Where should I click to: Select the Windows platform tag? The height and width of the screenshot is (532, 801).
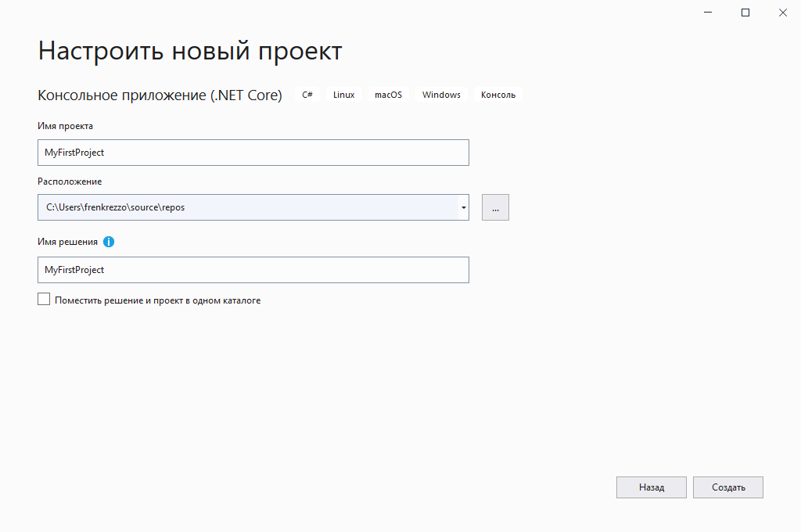(441, 95)
